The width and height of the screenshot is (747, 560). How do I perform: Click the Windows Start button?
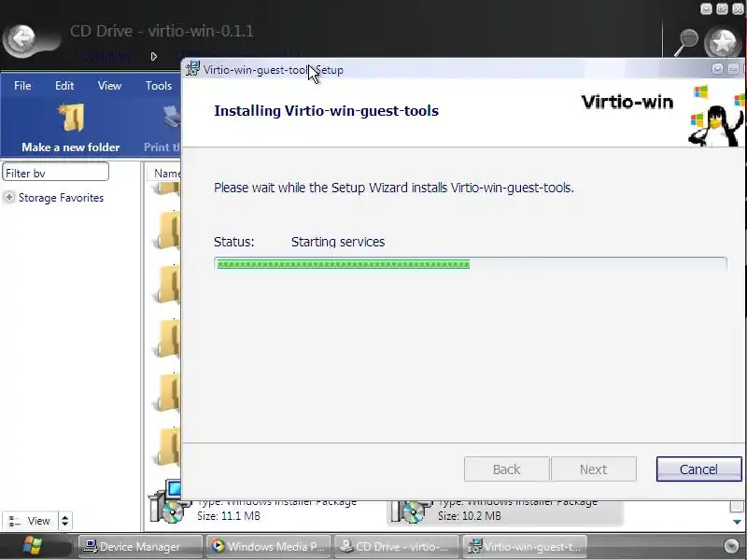33,546
